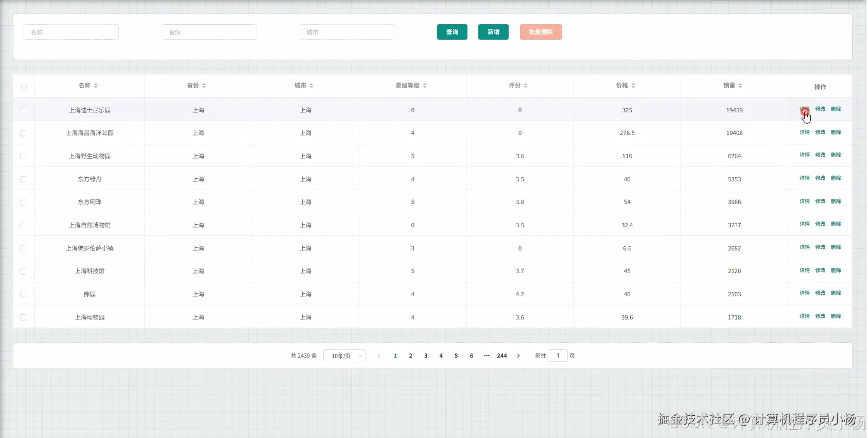Viewport: 868px width, 438px height.
Task: Click 删除 for 东方绿舟
Action: pyautogui.click(x=836, y=178)
